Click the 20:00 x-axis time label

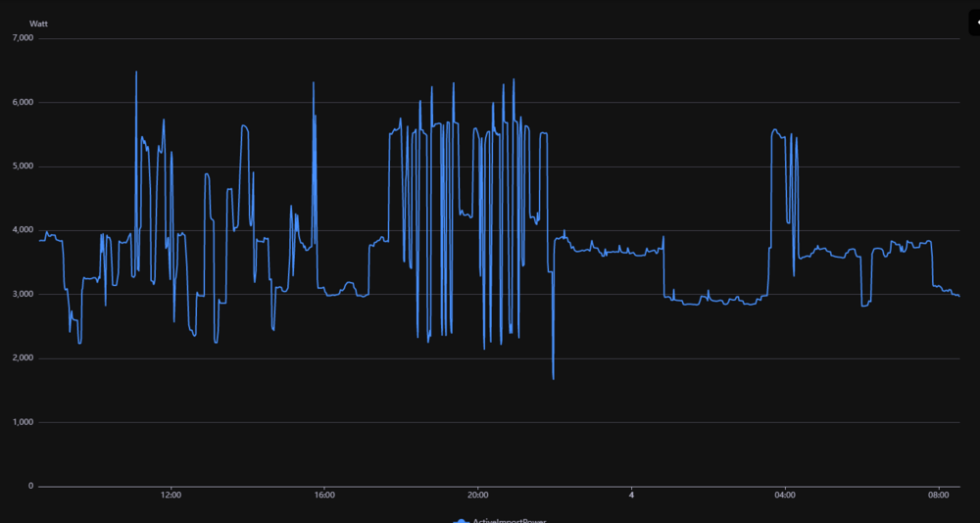(478, 495)
